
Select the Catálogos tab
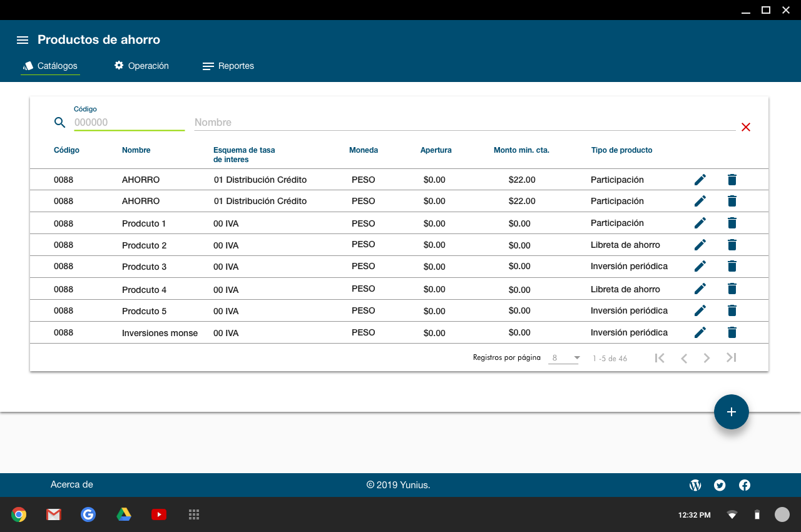pyautogui.click(x=50, y=66)
